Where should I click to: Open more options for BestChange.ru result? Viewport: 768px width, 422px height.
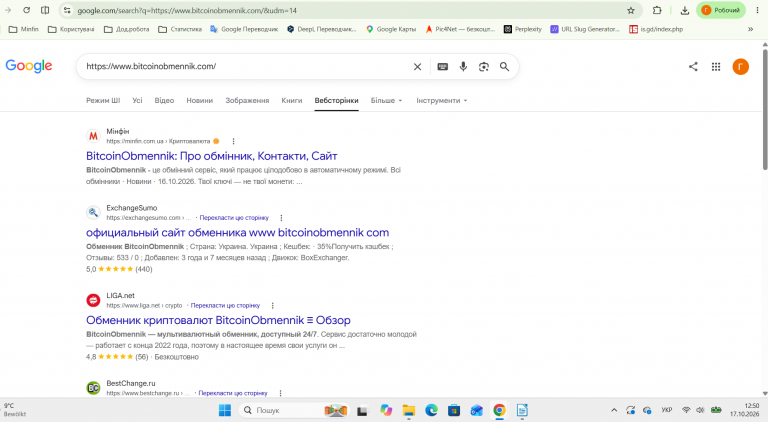[x=280, y=393]
